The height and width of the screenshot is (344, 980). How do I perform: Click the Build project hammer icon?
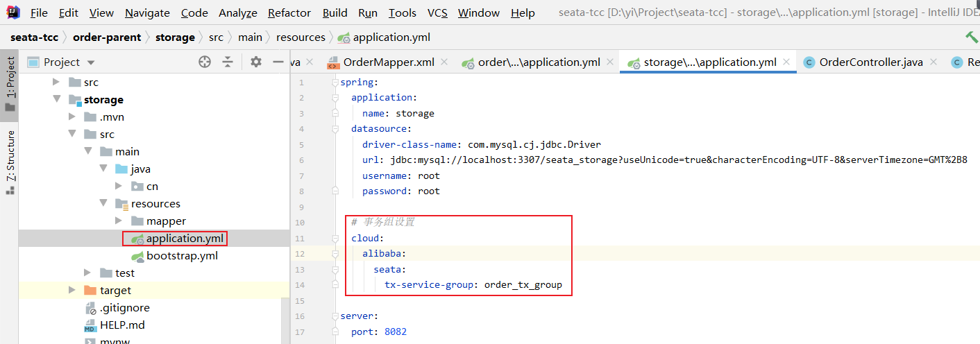972,37
